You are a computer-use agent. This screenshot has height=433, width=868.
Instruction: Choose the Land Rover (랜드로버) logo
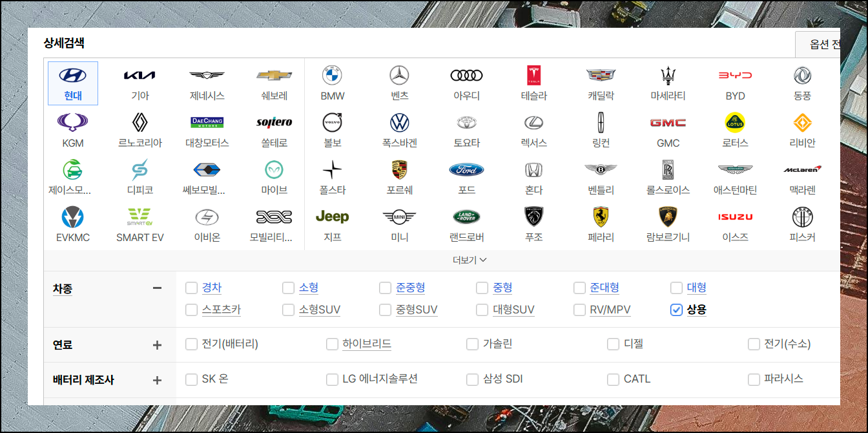pos(466,217)
